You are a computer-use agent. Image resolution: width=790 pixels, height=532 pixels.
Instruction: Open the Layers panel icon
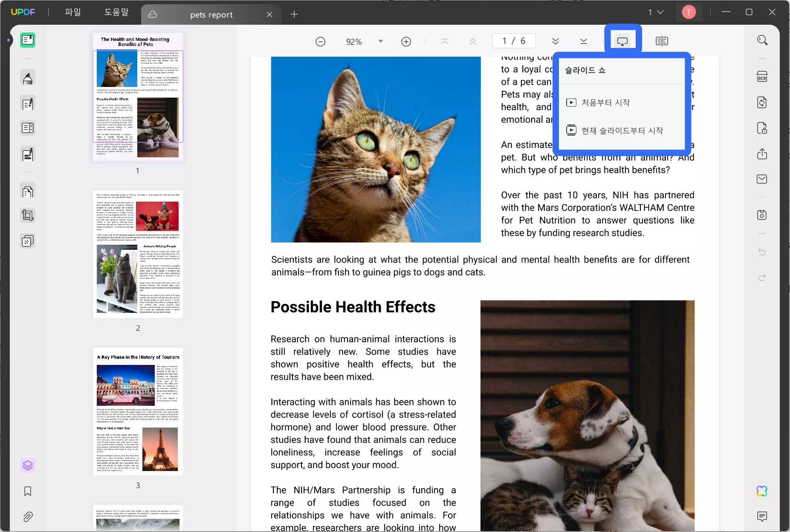28,465
